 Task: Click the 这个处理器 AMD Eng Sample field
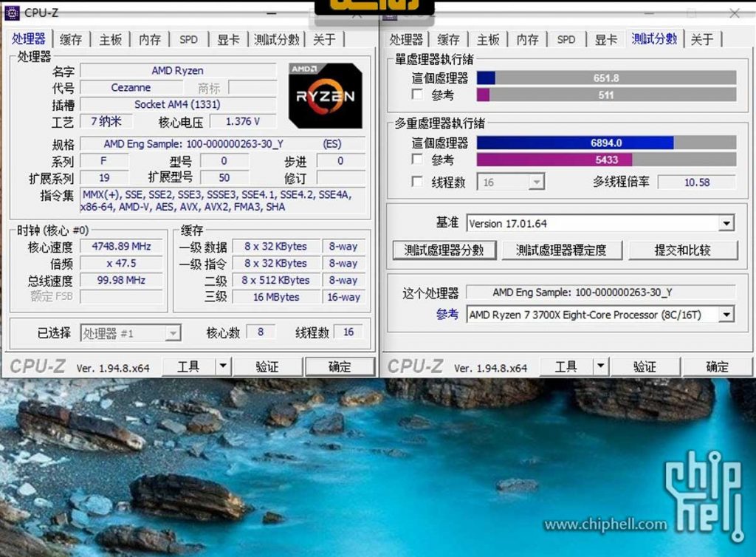(601, 293)
